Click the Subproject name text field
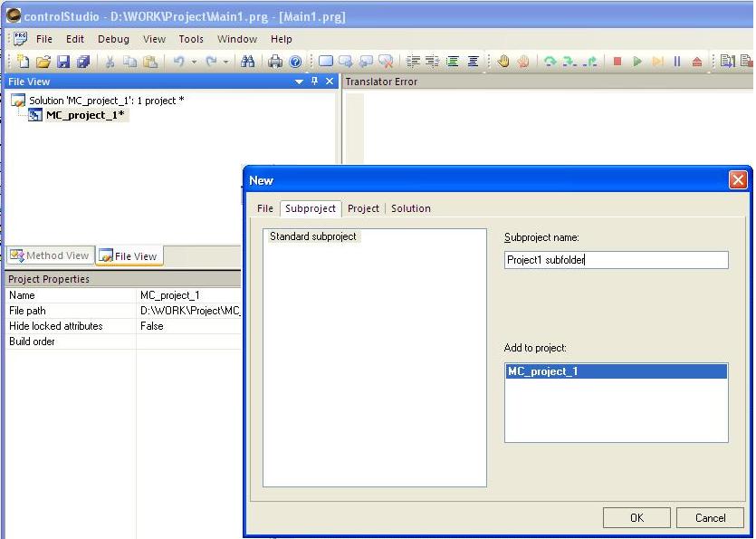756x539 pixels. tap(616, 260)
